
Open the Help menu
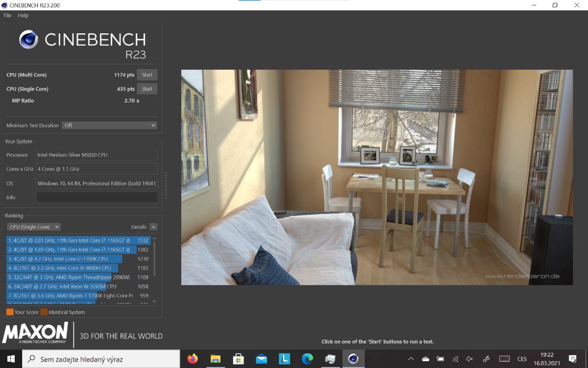pyautogui.click(x=23, y=15)
